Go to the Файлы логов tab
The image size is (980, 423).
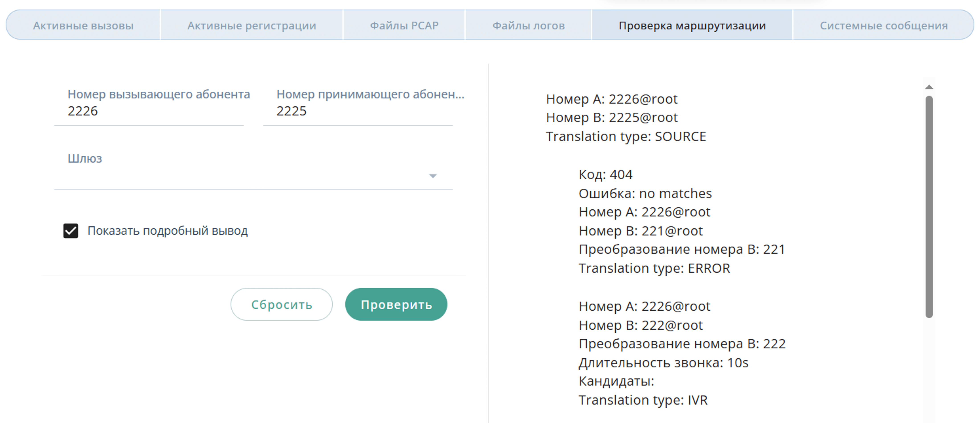click(x=529, y=25)
